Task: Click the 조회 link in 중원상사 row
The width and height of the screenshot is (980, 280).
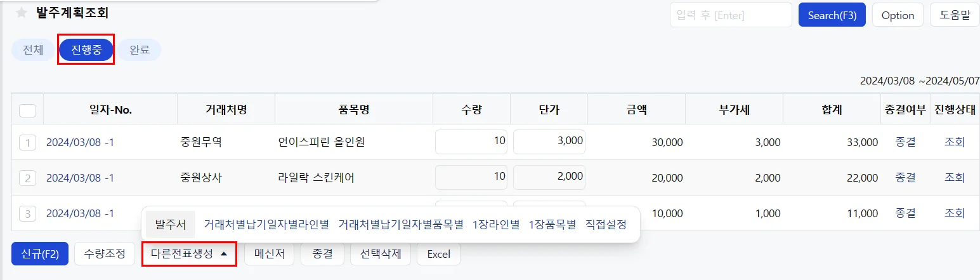Action: [x=955, y=178]
